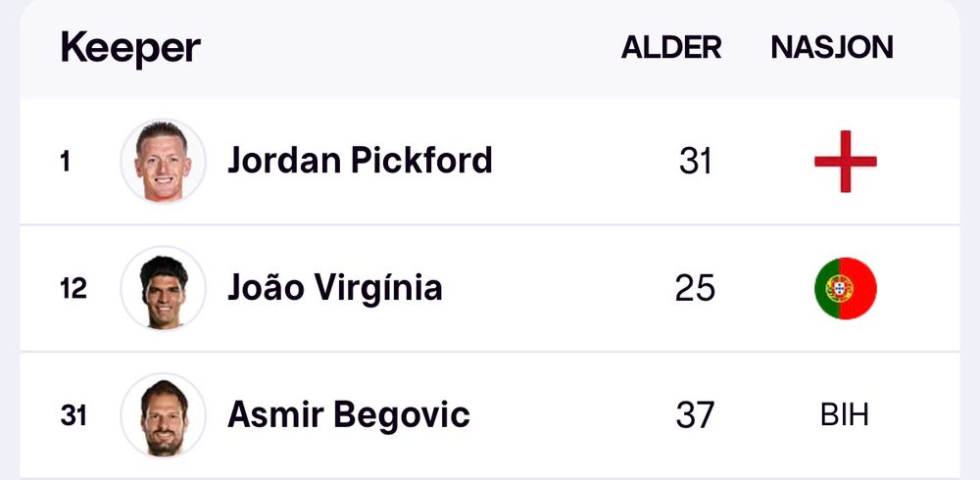Image resolution: width=980 pixels, height=480 pixels.
Task: Click João Virgínia's profile photo
Action: [163, 288]
